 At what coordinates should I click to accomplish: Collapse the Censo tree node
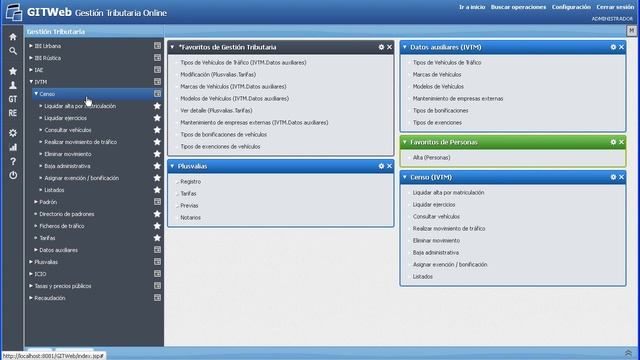[36, 94]
